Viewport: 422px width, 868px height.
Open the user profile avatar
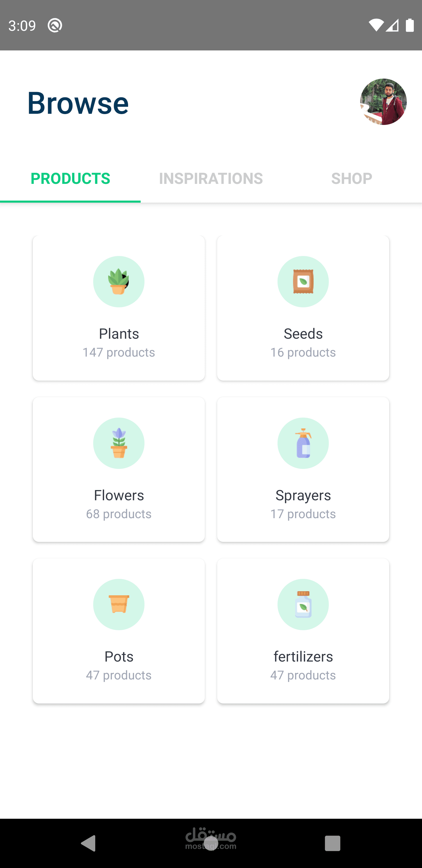click(x=383, y=102)
